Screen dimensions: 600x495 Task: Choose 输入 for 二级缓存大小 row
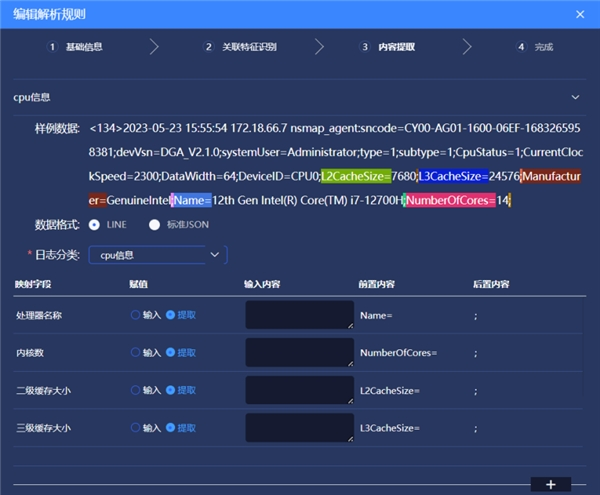136,390
